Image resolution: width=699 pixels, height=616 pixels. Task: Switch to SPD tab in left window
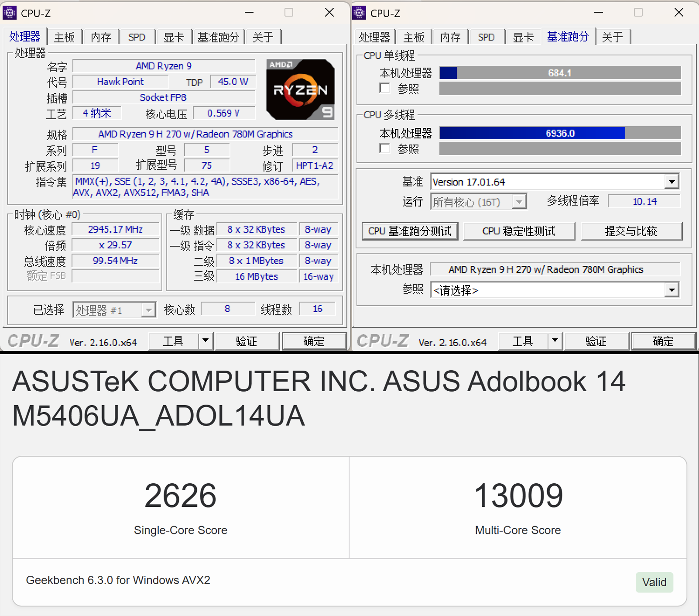137,37
